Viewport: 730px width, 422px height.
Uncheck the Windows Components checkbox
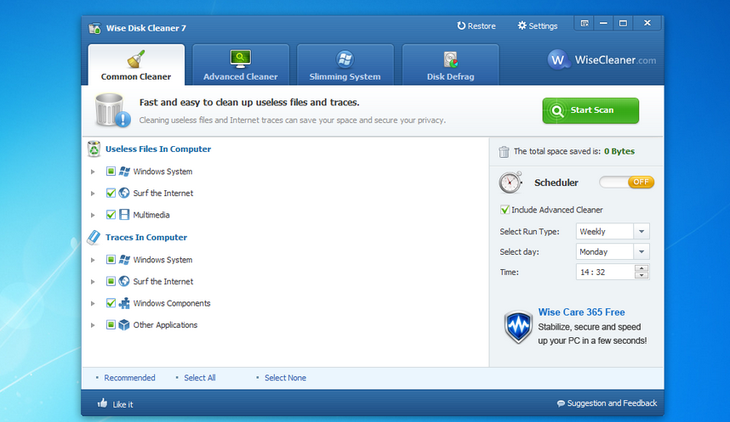(x=111, y=303)
